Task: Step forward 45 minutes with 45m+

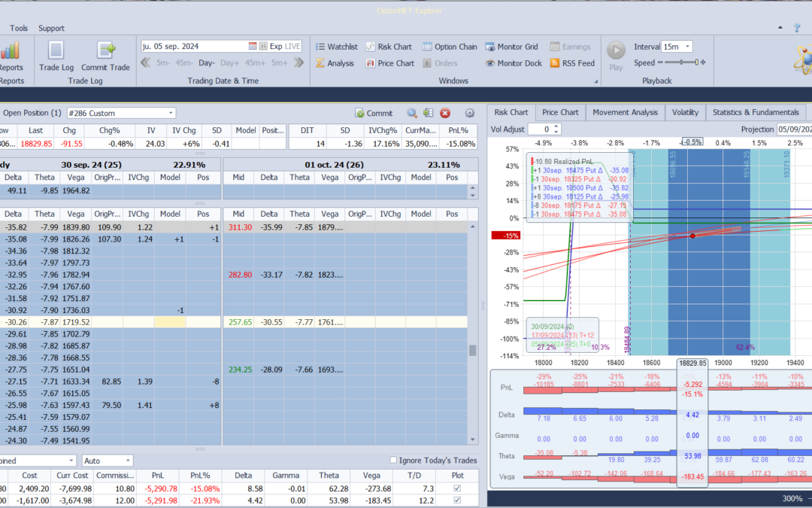Action: 256,62
